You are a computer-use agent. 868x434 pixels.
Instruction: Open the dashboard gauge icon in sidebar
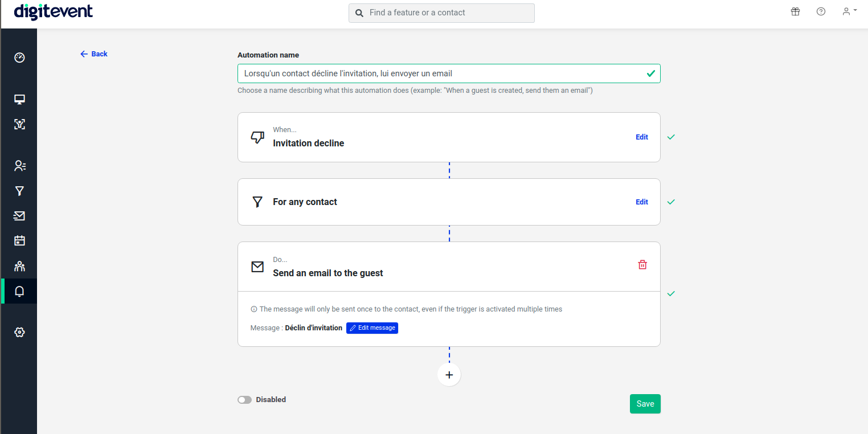(x=19, y=58)
